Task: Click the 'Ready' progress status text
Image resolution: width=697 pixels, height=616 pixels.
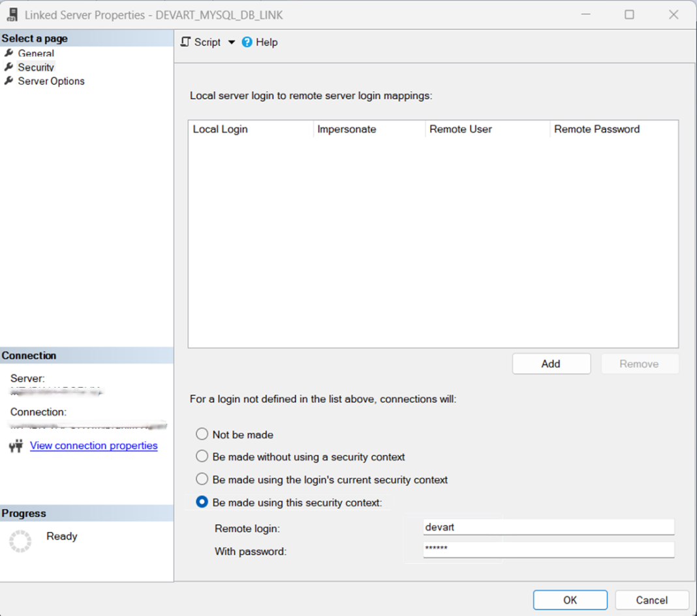Action: point(62,536)
